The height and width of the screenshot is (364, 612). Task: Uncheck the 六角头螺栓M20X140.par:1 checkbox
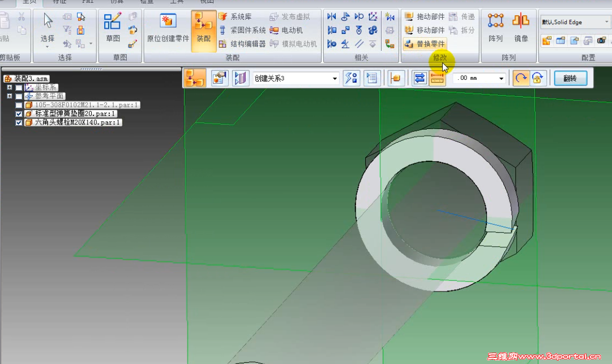19,122
